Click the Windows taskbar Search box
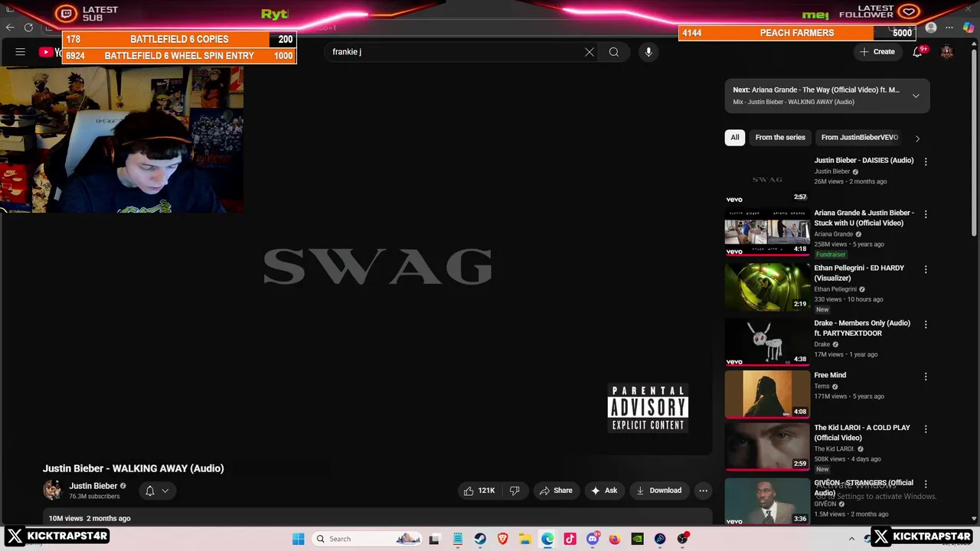Viewport: 980px width, 551px height. [367, 539]
